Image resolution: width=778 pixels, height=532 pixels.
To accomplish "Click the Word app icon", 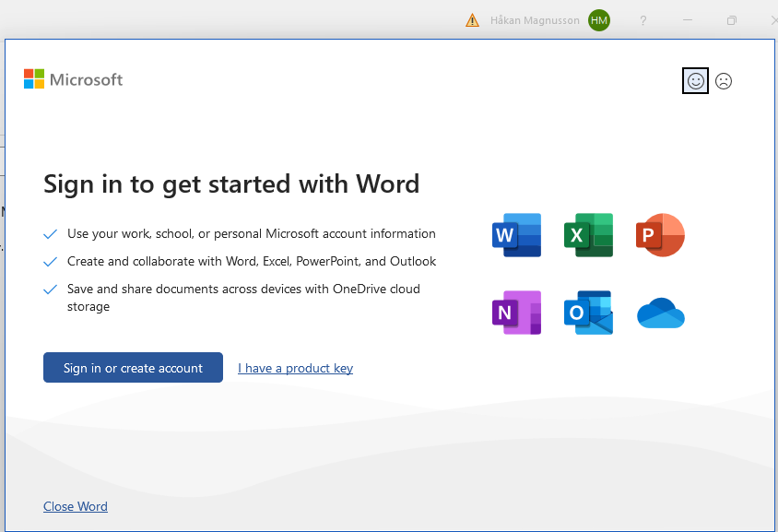I will click(516, 235).
